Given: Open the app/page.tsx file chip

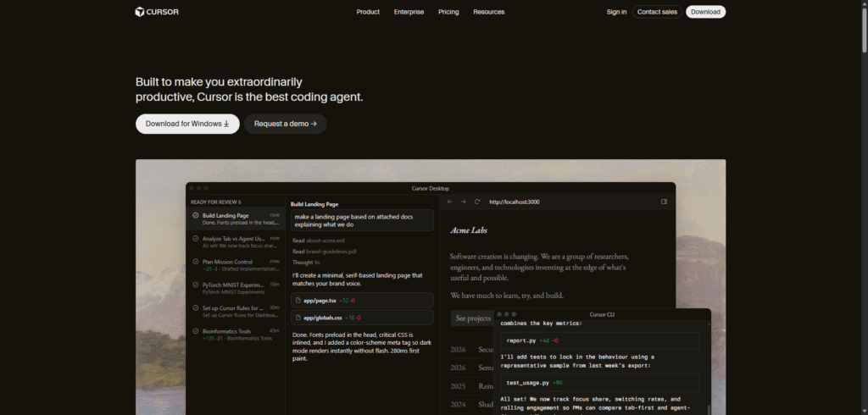Looking at the screenshot, I should click(x=362, y=301).
